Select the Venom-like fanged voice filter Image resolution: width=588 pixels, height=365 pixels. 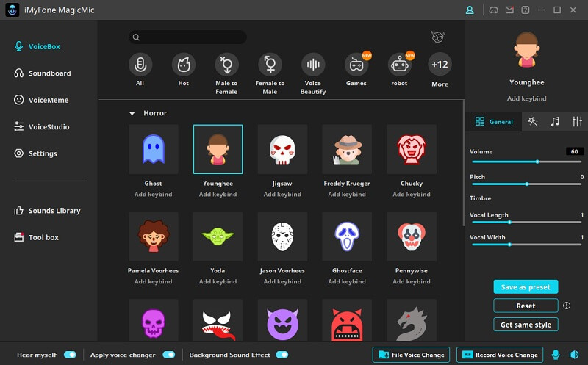pos(218,320)
